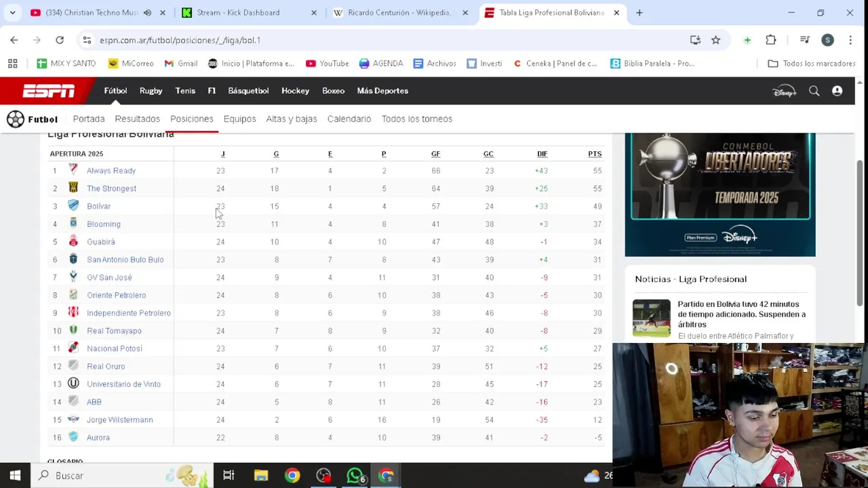Viewport: 868px width, 488px height.
Task: Switch to Stream - Kick Dashboard tab
Action: (x=248, y=12)
